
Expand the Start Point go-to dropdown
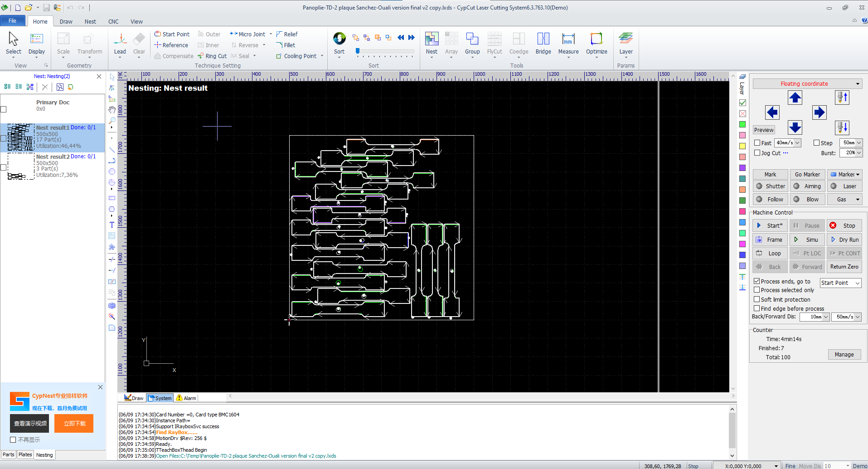840,283
